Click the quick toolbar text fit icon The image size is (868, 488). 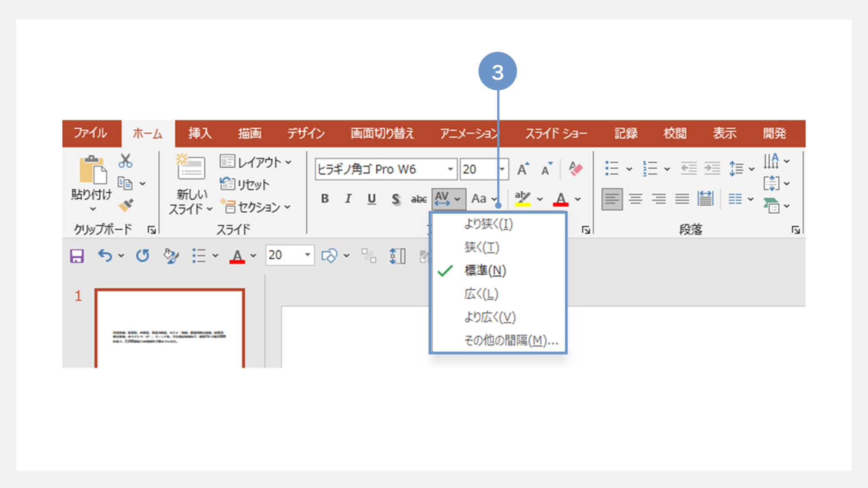[x=397, y=256]
